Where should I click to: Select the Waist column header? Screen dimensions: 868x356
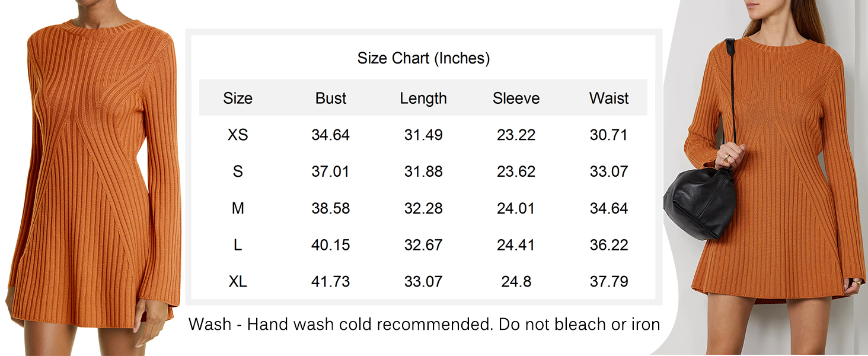(x=609, y=98)
